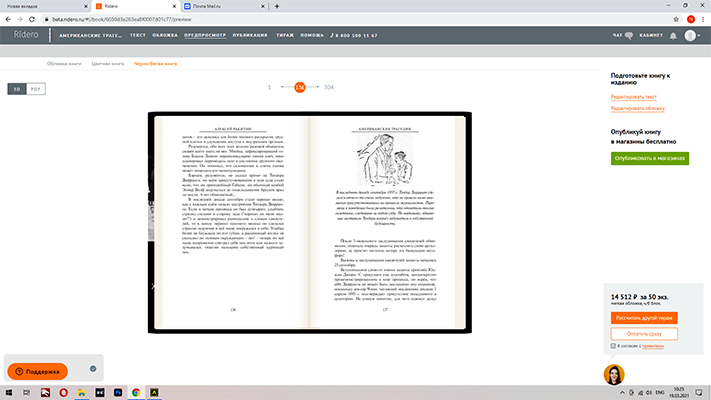
Task: Open the Тираж section
Action: pos(285,35)
